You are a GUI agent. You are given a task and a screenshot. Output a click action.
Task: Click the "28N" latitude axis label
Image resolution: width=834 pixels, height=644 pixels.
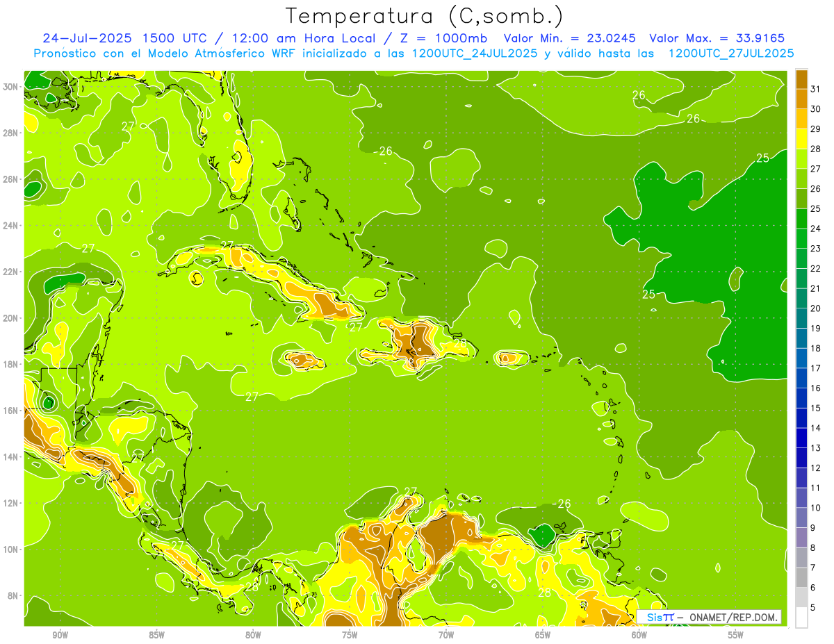coord(10,133)
